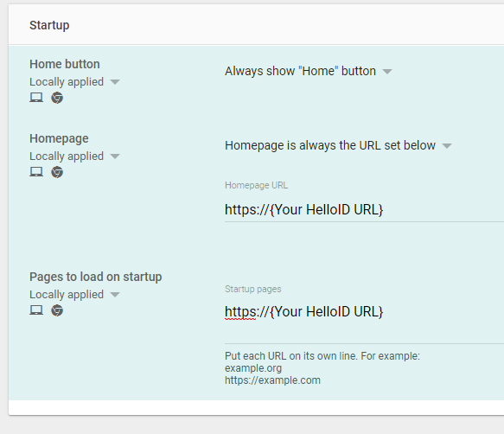This screenshot has width=504, height=434.
Task: Click the laptop icon under Homepage
Action: [36, 172]
